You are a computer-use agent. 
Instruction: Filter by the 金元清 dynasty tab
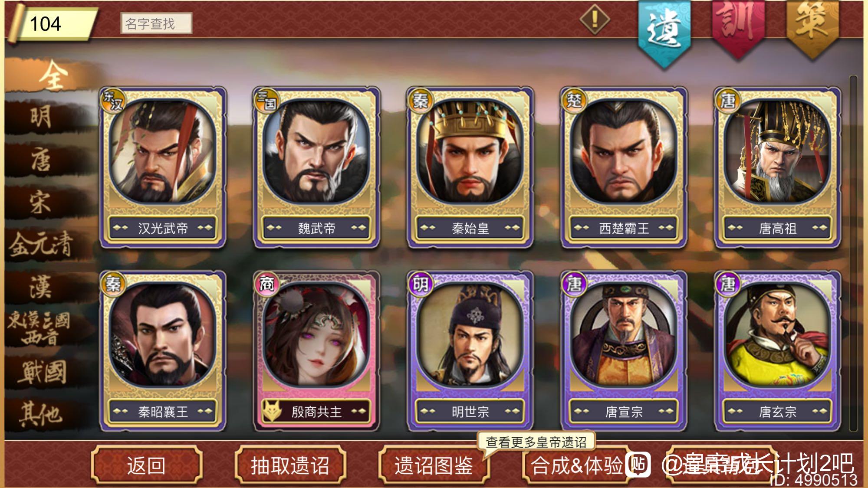tap(41, 245)
